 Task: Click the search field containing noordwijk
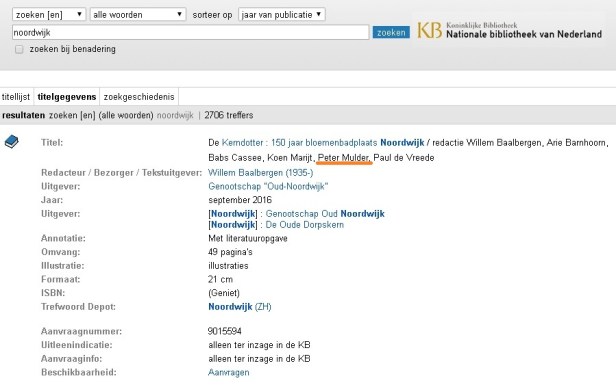point(191,32)
